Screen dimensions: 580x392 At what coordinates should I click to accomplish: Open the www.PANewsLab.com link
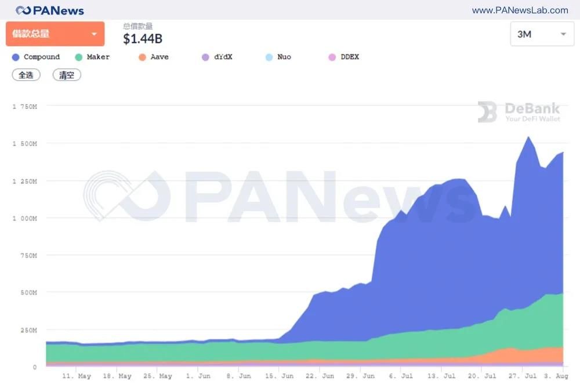point(520,10)
